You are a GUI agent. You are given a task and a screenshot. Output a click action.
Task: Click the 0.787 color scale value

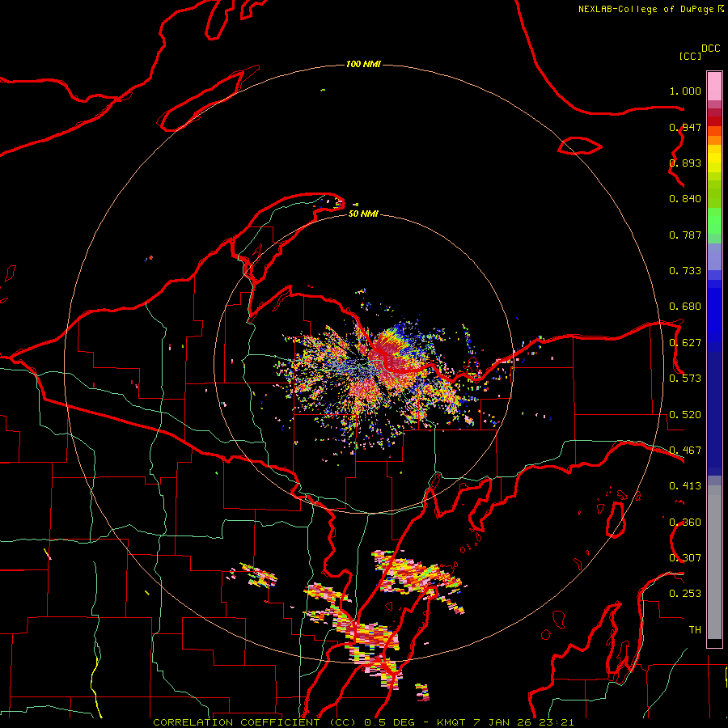click(685, 235)
